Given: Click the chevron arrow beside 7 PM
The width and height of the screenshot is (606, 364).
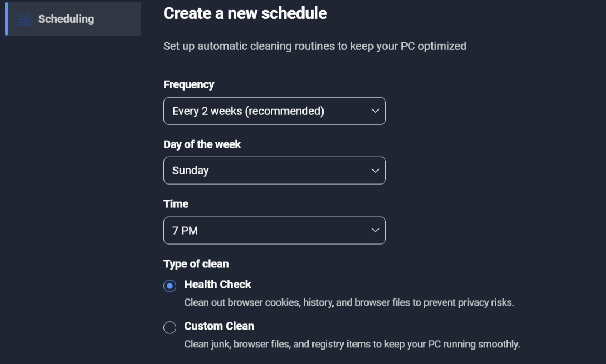Looking at the screenshot, I should (375, 230).
